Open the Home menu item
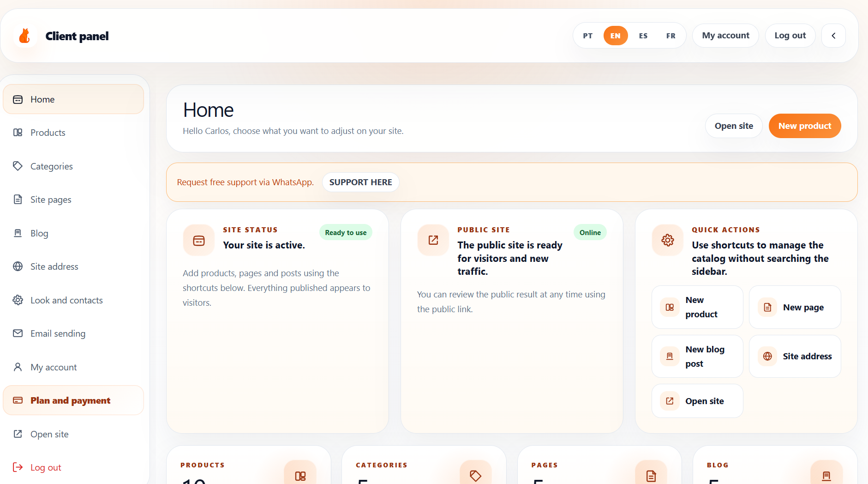 coord(73,99)
